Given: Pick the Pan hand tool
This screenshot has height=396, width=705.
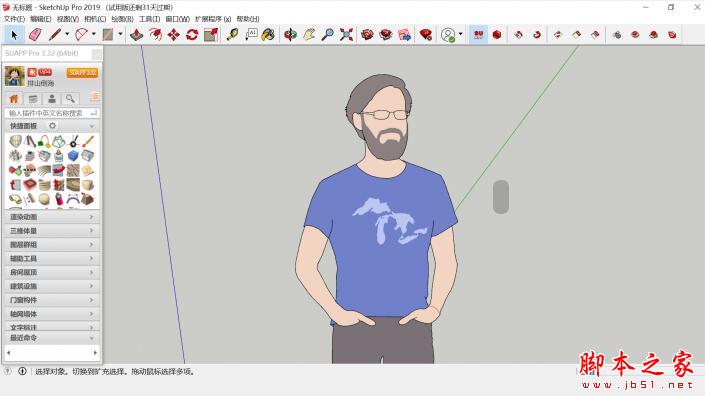Looking at the screenshot, I should 309,35.
